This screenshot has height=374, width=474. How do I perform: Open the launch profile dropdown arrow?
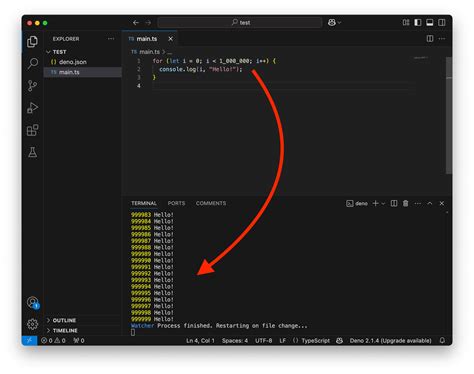pyautogui.click(x=383, y=203)
